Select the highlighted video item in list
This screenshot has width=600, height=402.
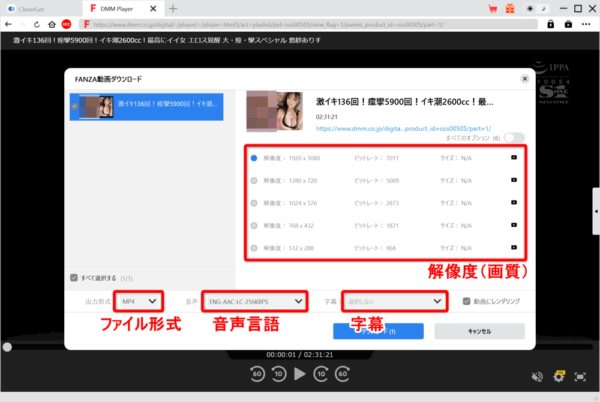[x=147, y=107]
